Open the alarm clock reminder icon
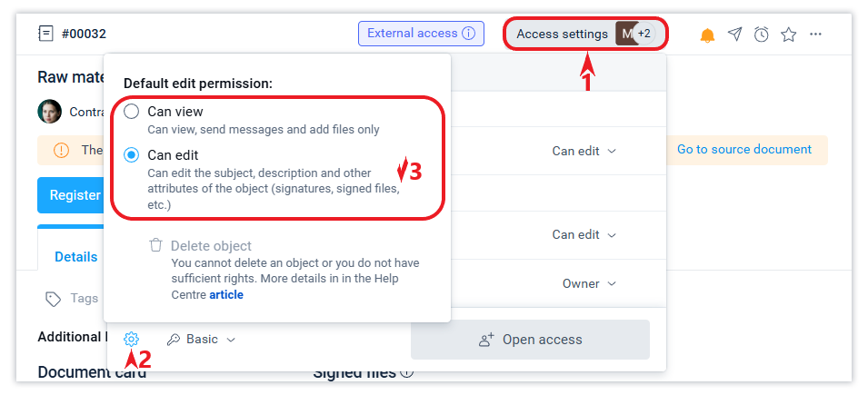The image size is (868, 395). pos(762,35)
